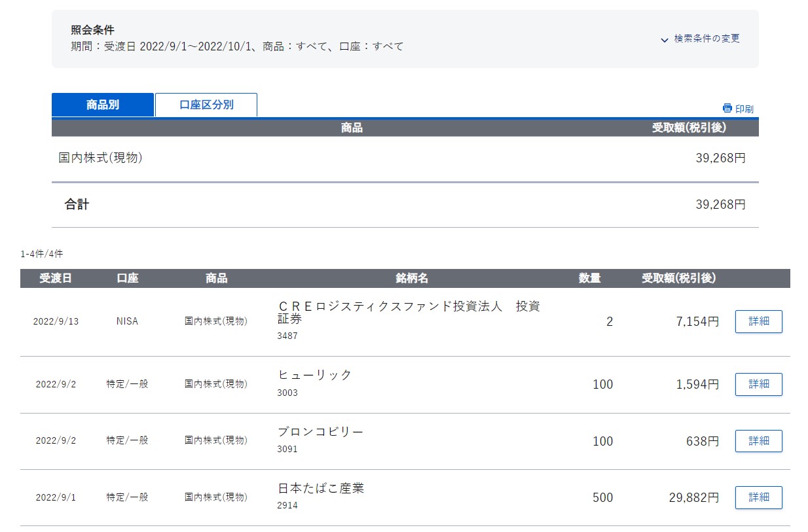Click the 印刷 printer icon

727,109
